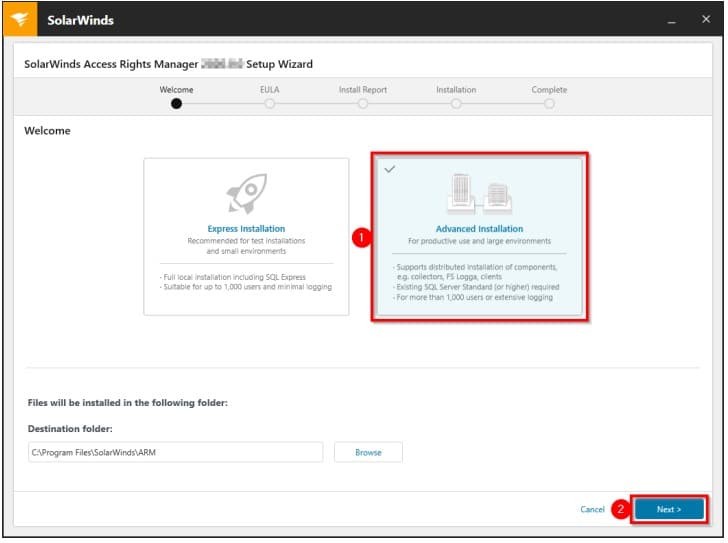Click text 'Full local installation including SQL Express'

[x=234, y=277]
